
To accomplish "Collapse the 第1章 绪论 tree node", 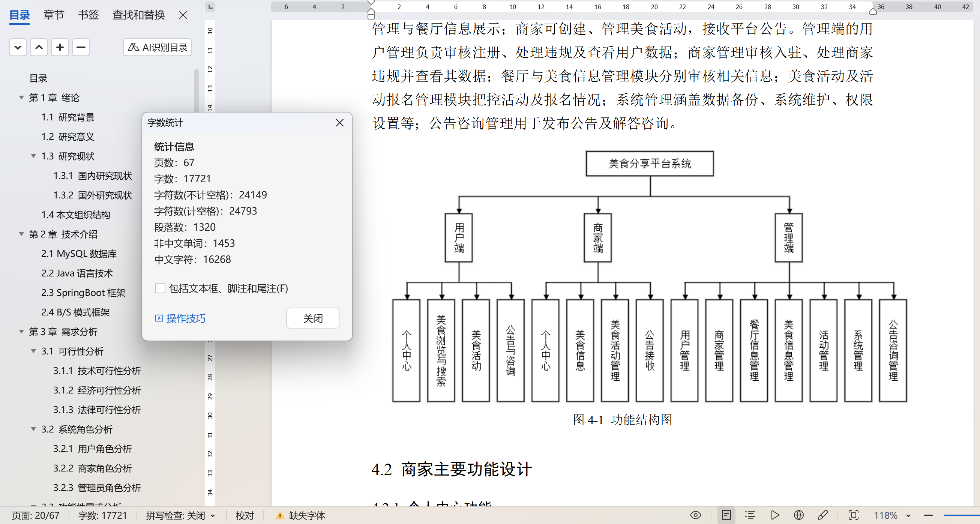I will 22,98.
